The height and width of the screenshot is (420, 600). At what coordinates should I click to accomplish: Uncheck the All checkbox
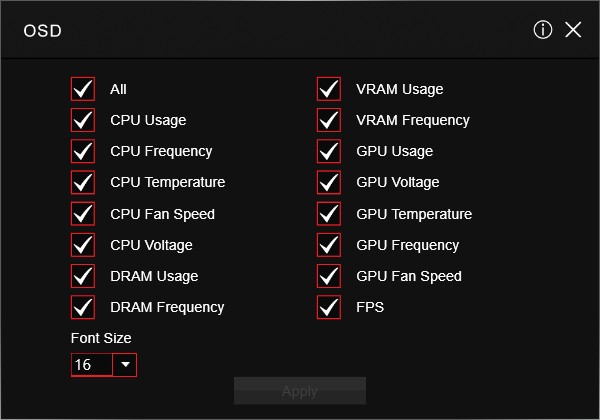pos(83,89)
